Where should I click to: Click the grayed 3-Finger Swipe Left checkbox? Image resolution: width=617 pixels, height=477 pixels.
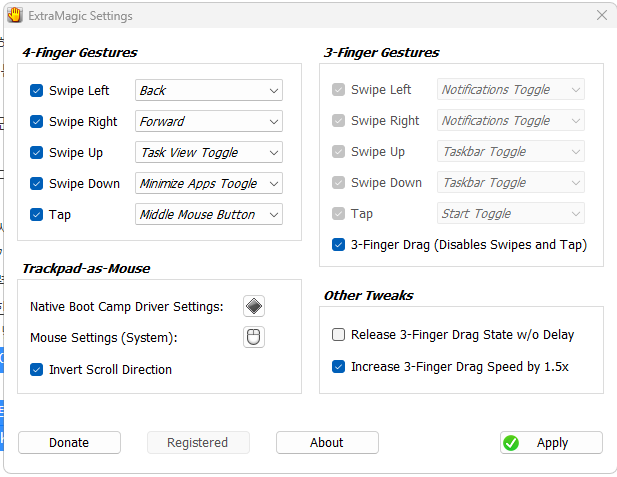(338, 90)
